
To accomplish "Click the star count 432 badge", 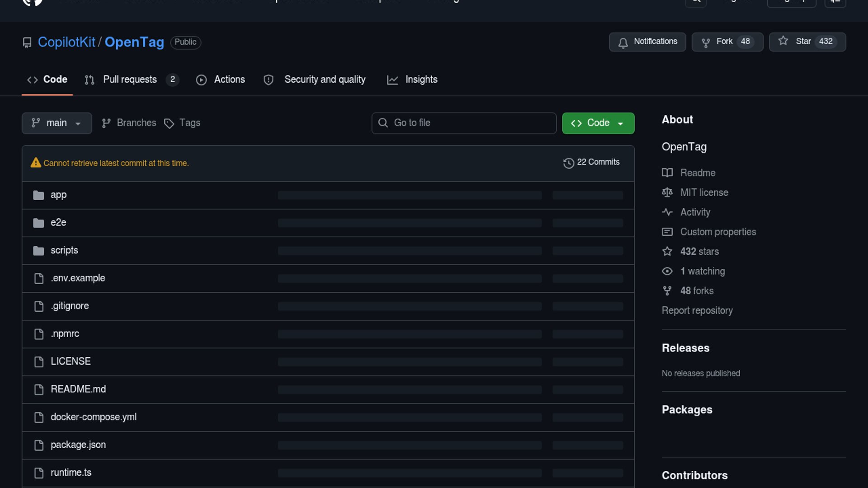I will [x=826, y=42].
